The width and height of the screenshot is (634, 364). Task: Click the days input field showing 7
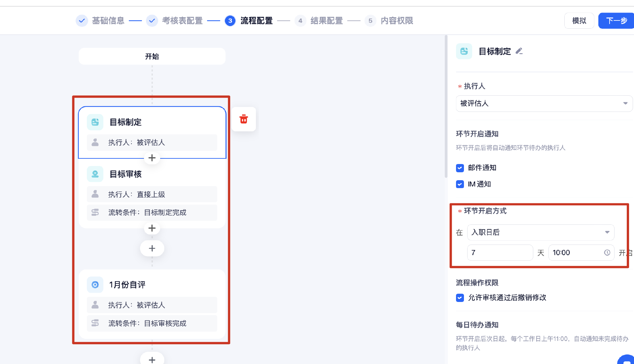pyautogui.click(x=500, y=253)
